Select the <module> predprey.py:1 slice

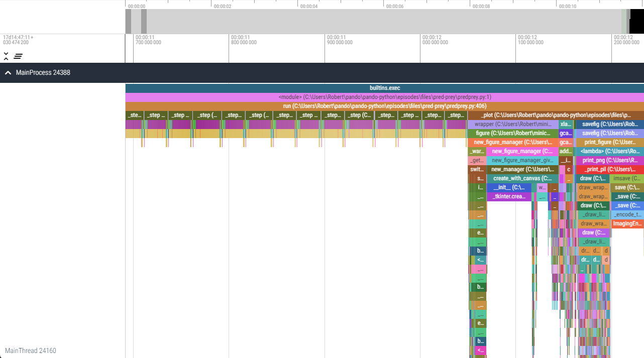[x=384, y=97]
